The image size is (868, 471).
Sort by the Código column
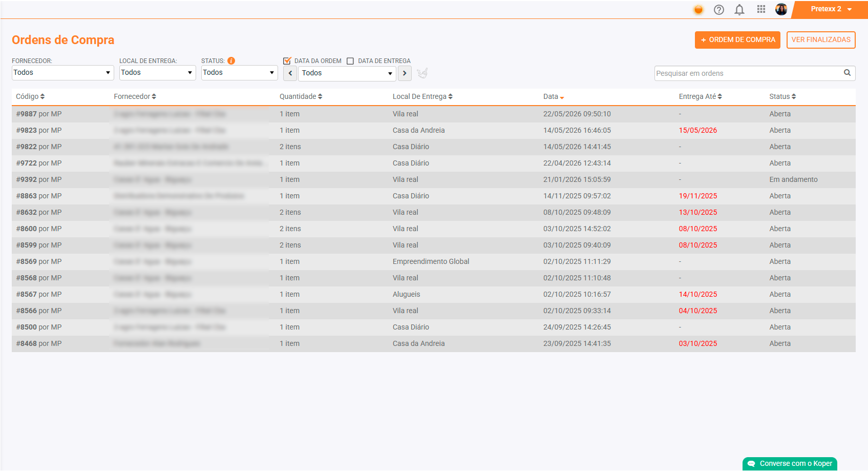point(30,96)
